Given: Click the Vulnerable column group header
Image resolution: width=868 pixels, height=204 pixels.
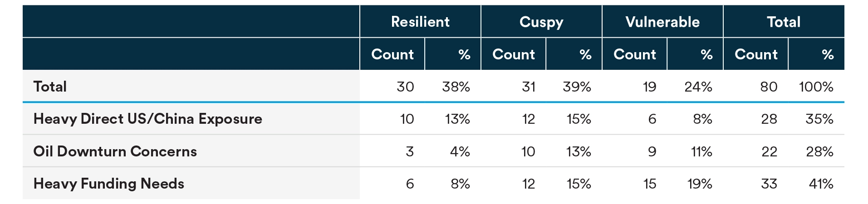Looking at the screenshot, I should [x=662, y=22].
